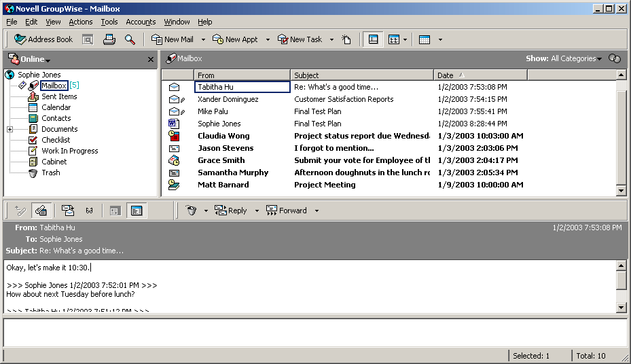Open the Accounts menu
This screenshot has height=364, width=631.
click(141, 22)
